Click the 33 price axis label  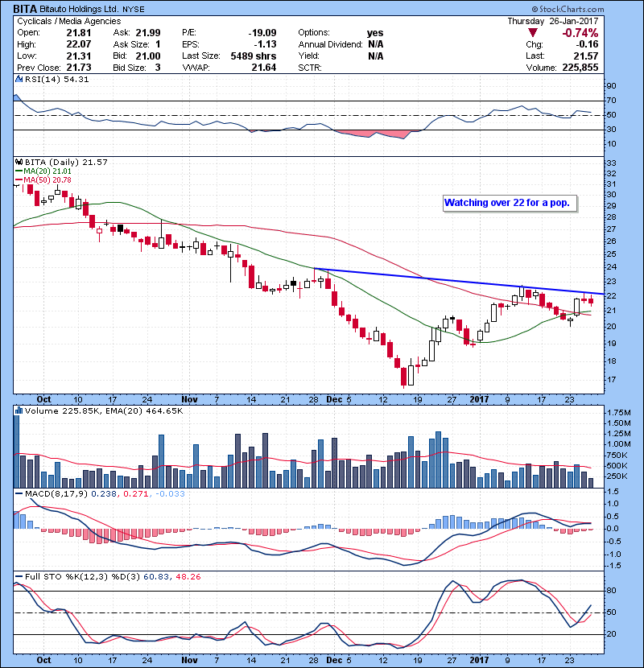coord(611,163)
